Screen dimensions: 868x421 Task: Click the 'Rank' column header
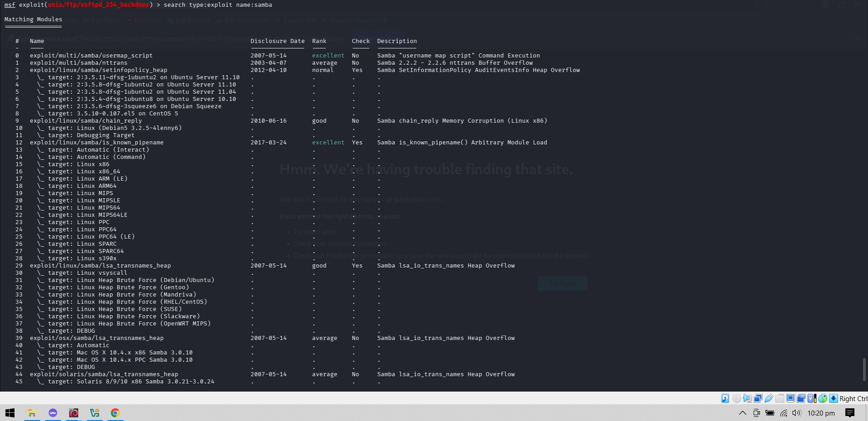point(319,41)
